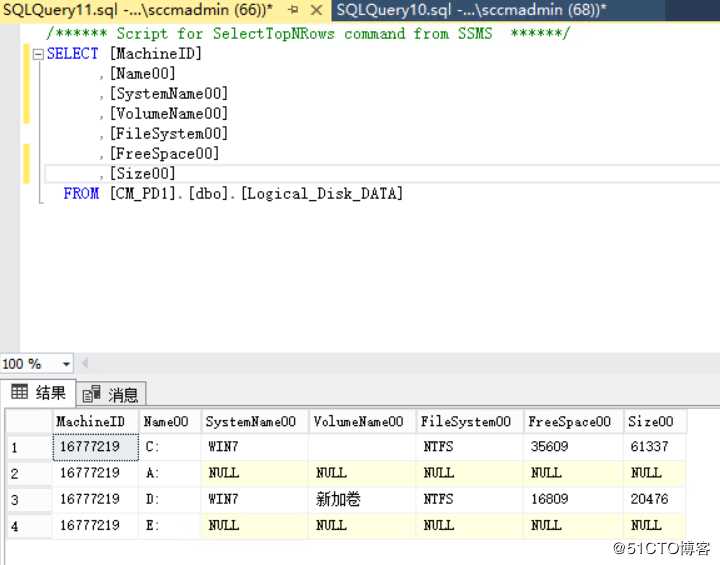Select row header 4 in results
Image resolution: width=720 pixels, height=565 pixels.
click(x=29, y=526)
